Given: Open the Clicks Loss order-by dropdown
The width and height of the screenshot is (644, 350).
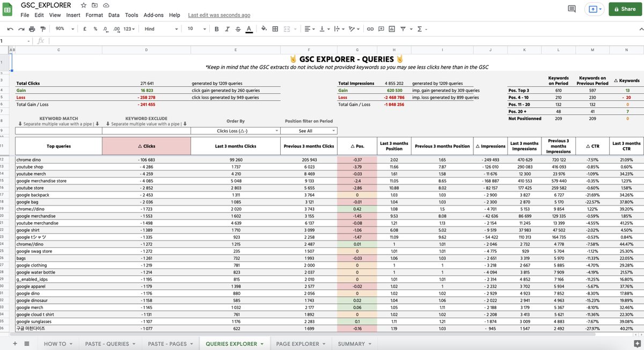Looking at the screenshot, I should [x=236, y=130].
